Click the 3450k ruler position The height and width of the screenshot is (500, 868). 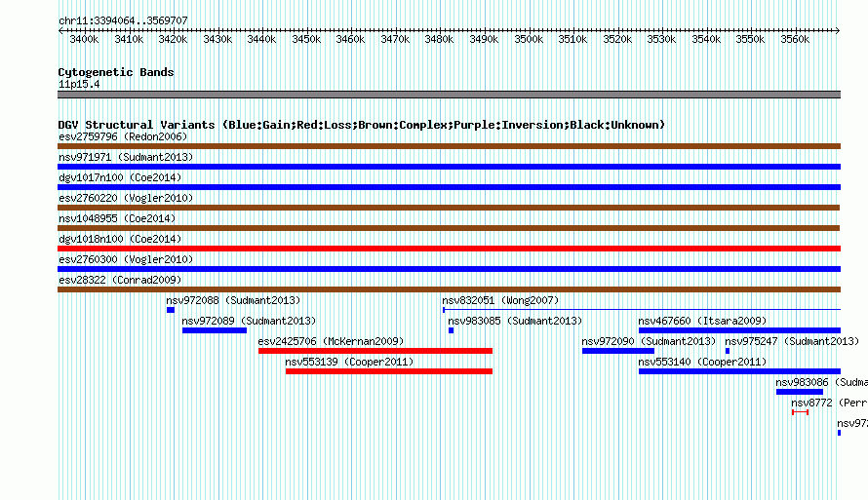306,39
